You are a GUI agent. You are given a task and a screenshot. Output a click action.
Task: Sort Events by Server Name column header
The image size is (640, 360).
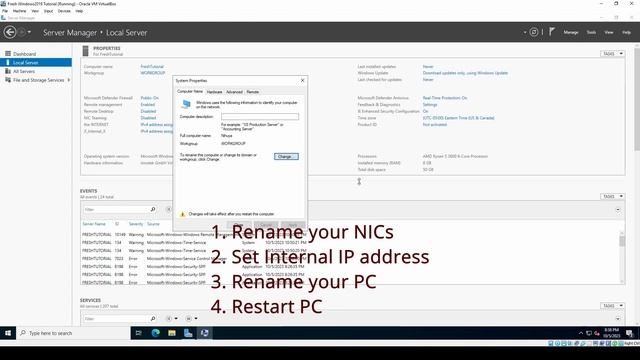(x=94, y=224)
